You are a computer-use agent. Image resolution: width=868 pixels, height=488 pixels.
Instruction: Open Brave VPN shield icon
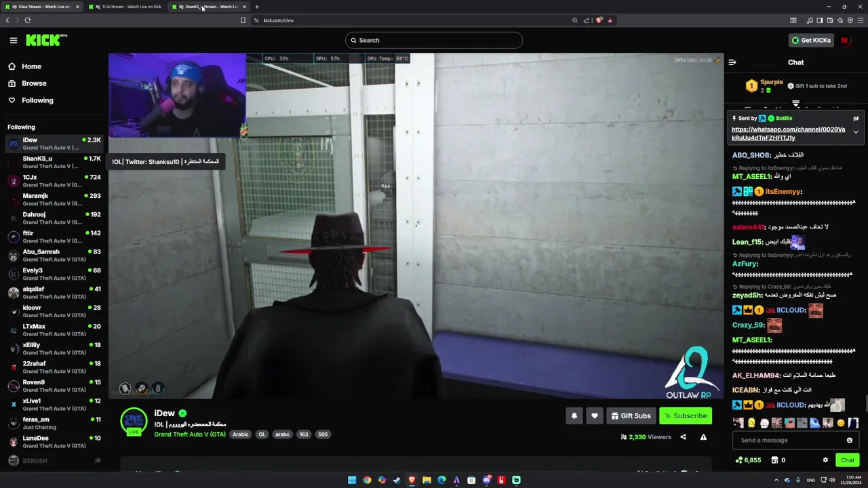849,20
